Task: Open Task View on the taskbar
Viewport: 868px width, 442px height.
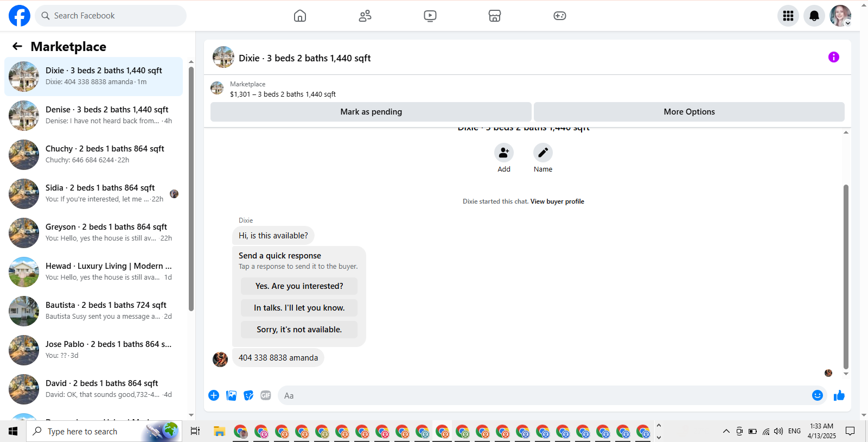Action: (195, 431)
